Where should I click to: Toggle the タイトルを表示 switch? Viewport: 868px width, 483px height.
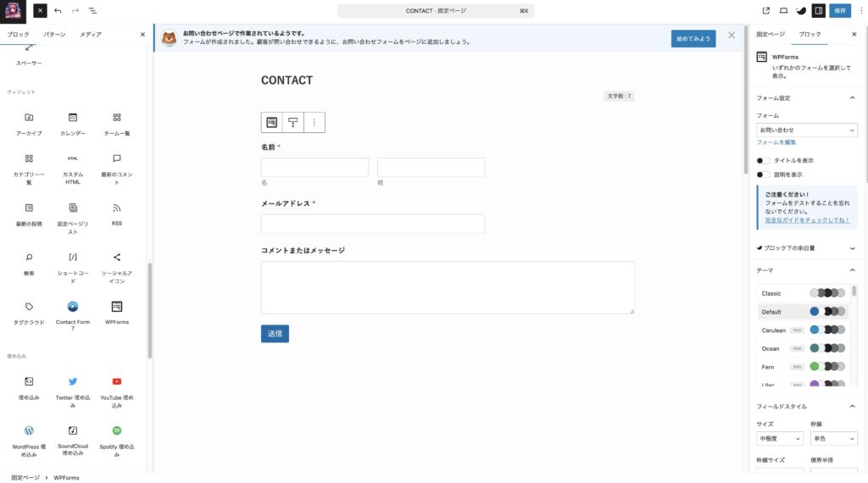(x=764, y=160)
